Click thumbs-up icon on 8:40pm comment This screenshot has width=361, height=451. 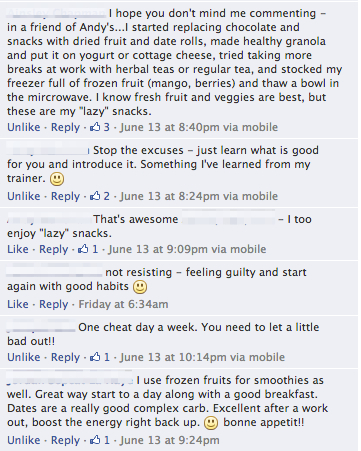coord(95,127)
